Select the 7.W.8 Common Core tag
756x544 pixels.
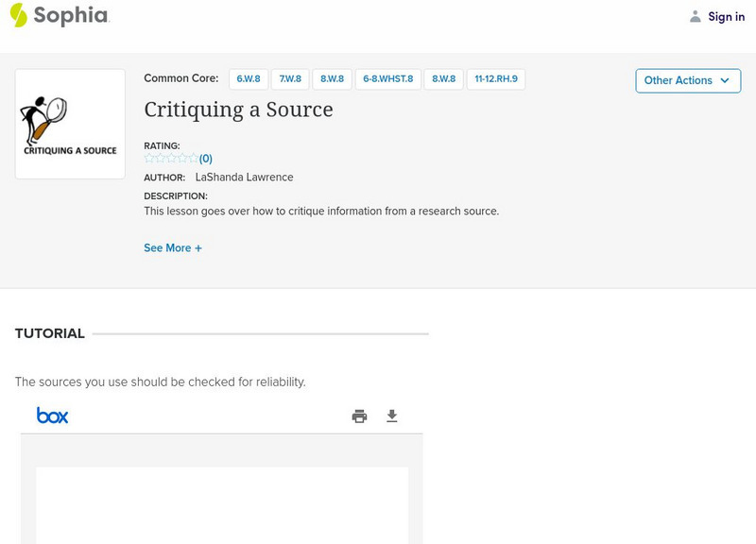tap(290, 79)
